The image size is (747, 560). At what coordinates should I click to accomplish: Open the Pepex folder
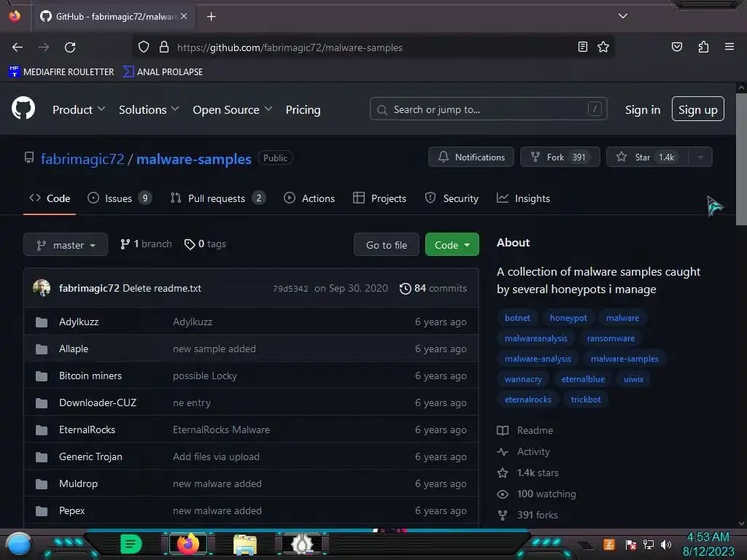coord(72,510)
